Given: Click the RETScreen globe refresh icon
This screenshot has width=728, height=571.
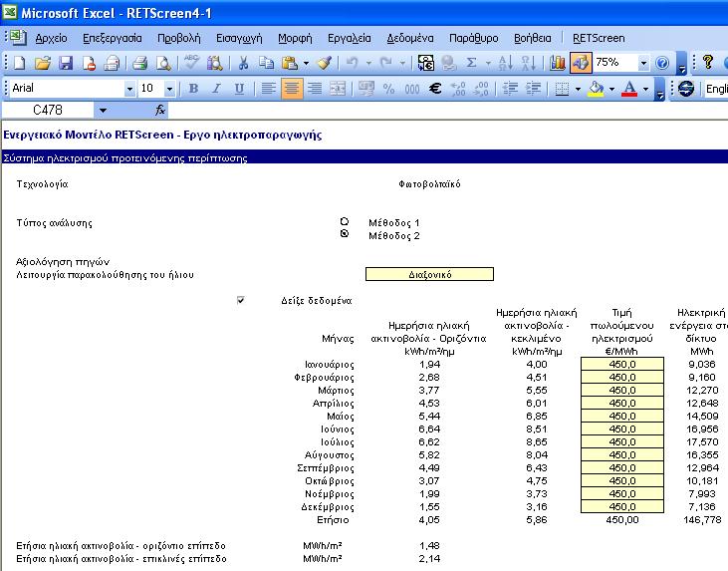Looking at the screenshot, I should 686,89.
